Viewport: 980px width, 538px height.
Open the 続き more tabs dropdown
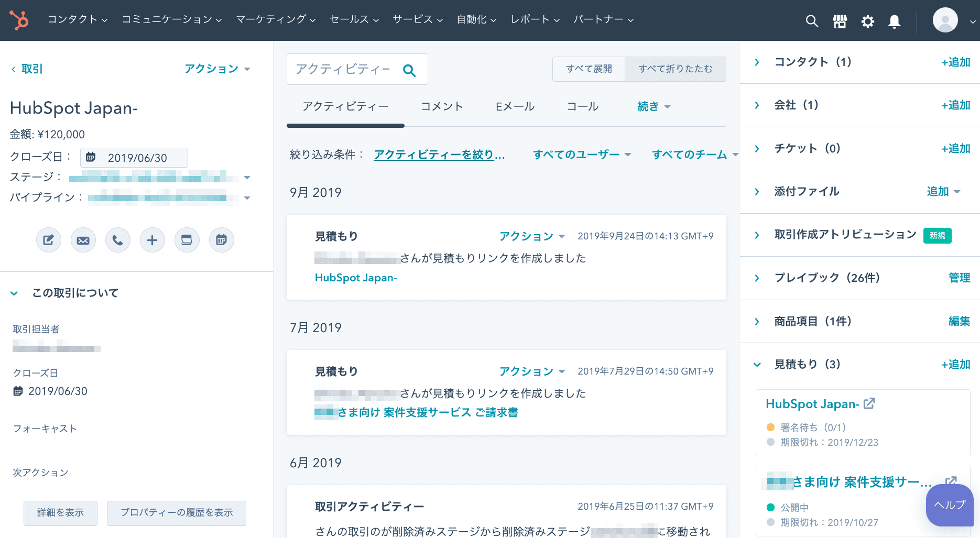point(654,106)
